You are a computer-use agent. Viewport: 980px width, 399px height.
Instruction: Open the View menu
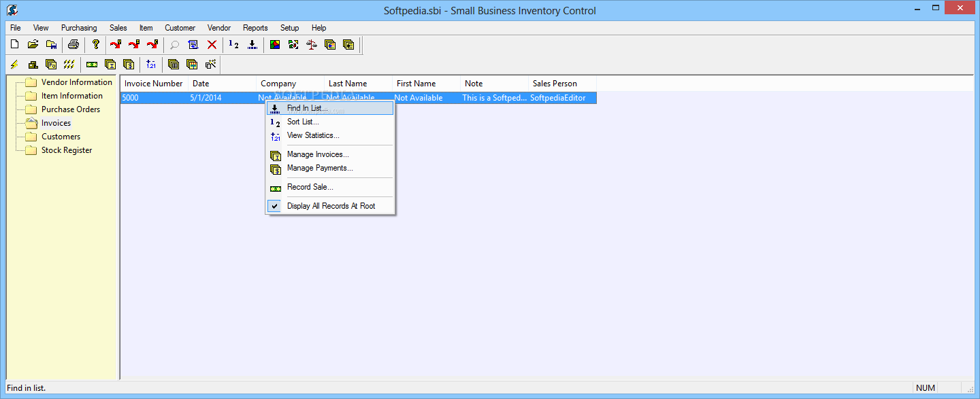pos(41,28)
